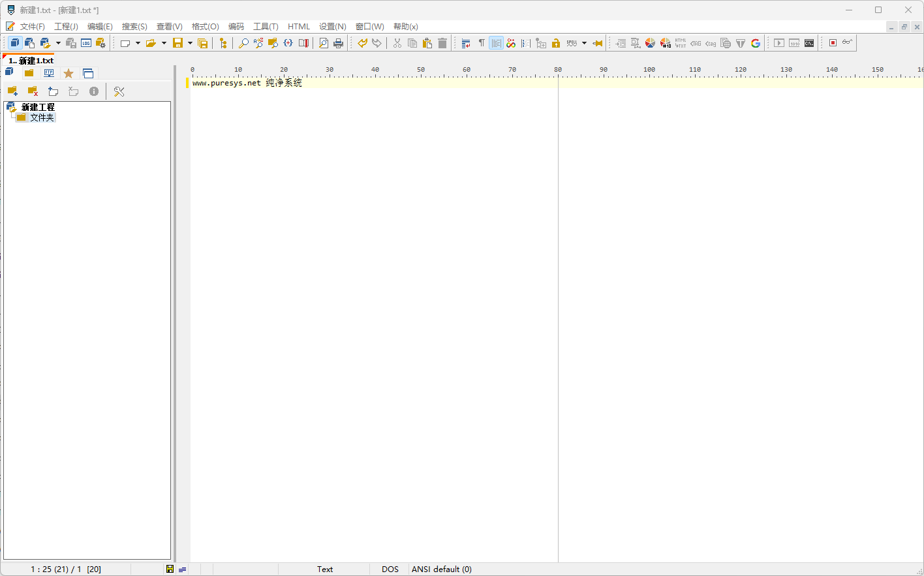This screenshot has height=576, width=924.
Task: Click the regex {+} search icon
Action: (x=288, y=42)
